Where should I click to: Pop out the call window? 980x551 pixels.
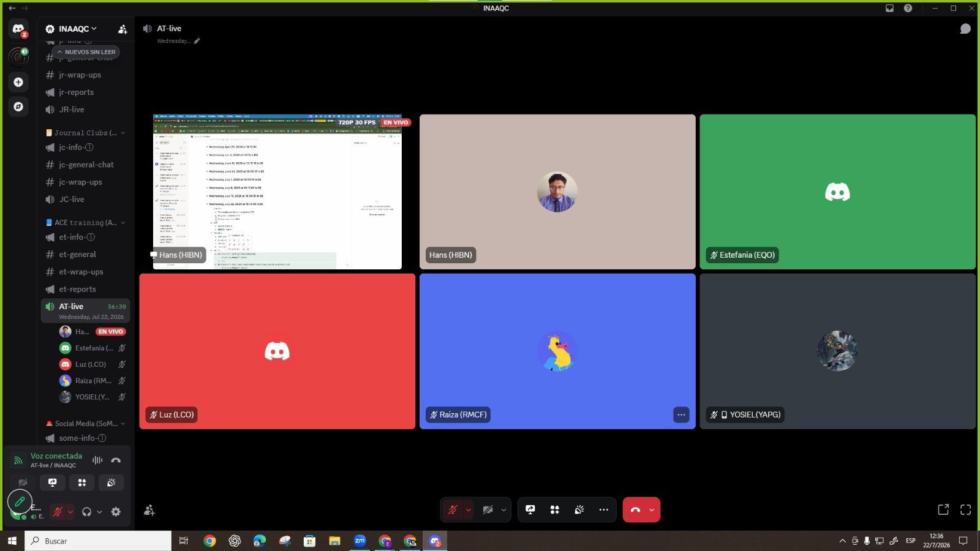943,509
